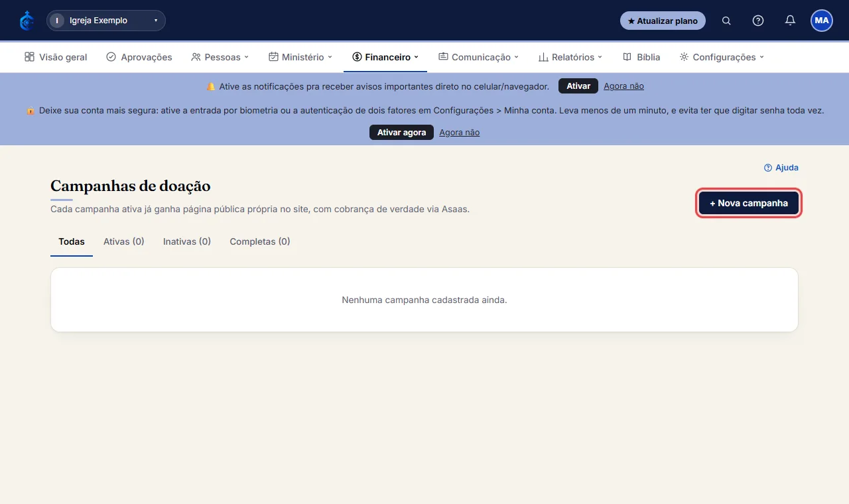Click the Aprovações checkmark icon
Image resolution: width=849 pixels, height=504 pixels.
pyautogui.click(x=111, y=57)
